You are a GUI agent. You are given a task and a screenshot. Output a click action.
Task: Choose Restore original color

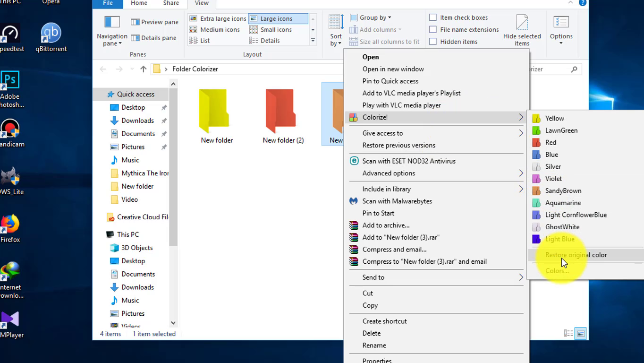pos(576,255)
